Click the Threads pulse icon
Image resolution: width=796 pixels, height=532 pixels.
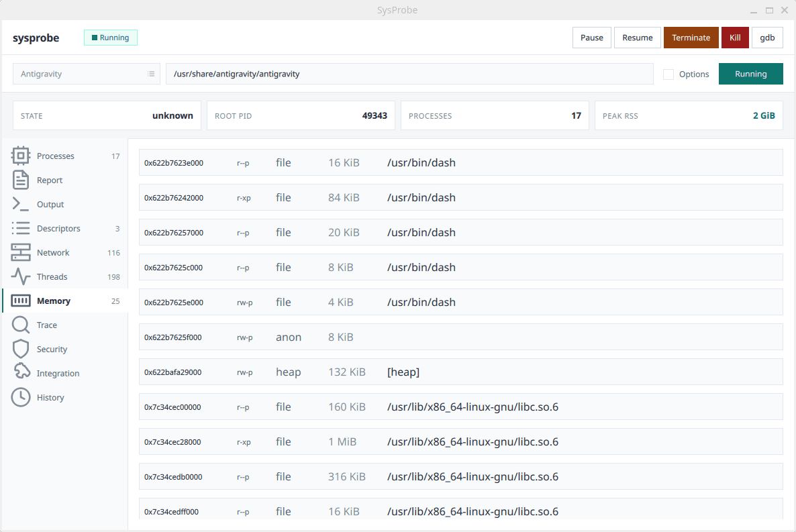[21, 276]
